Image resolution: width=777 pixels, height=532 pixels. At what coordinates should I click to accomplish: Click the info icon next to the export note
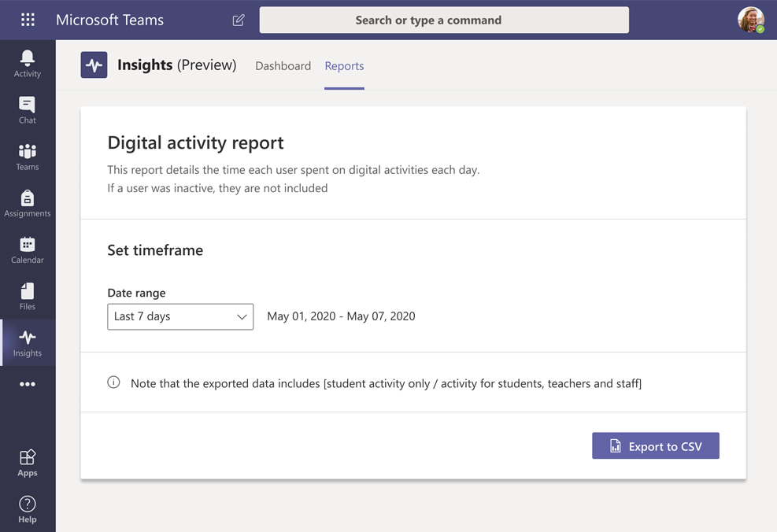pyautogui.click(x=113, y=382)
